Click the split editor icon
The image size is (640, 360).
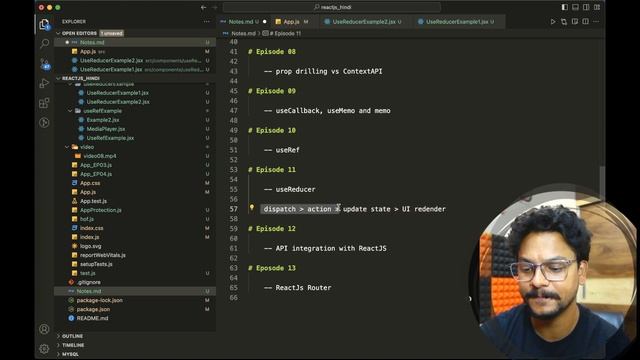(585, 22)
